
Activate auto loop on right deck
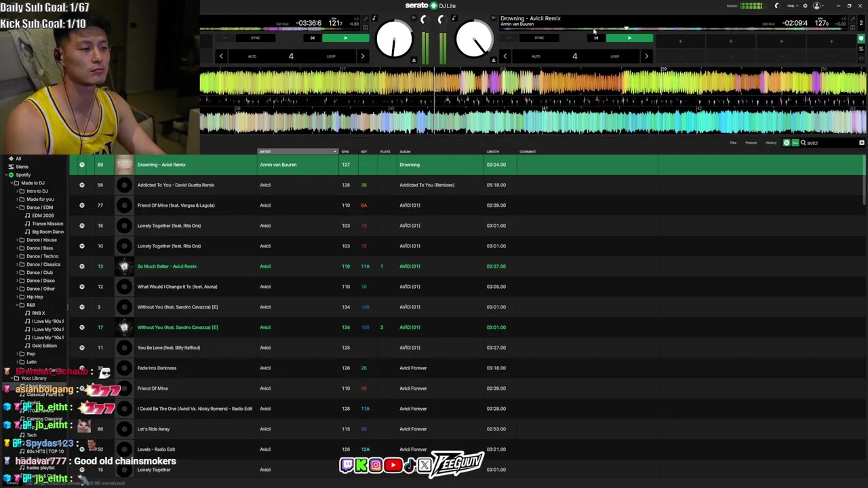[x=536, y=56]
